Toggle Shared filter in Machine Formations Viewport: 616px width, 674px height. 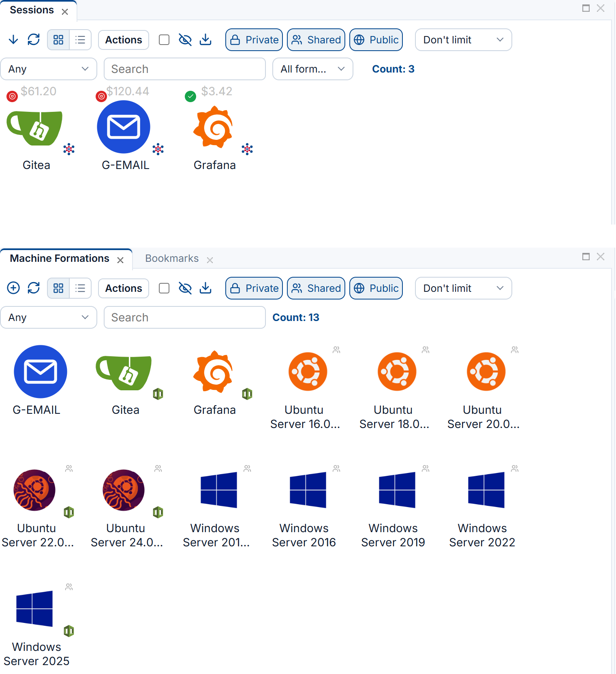(x=316, y=288)
